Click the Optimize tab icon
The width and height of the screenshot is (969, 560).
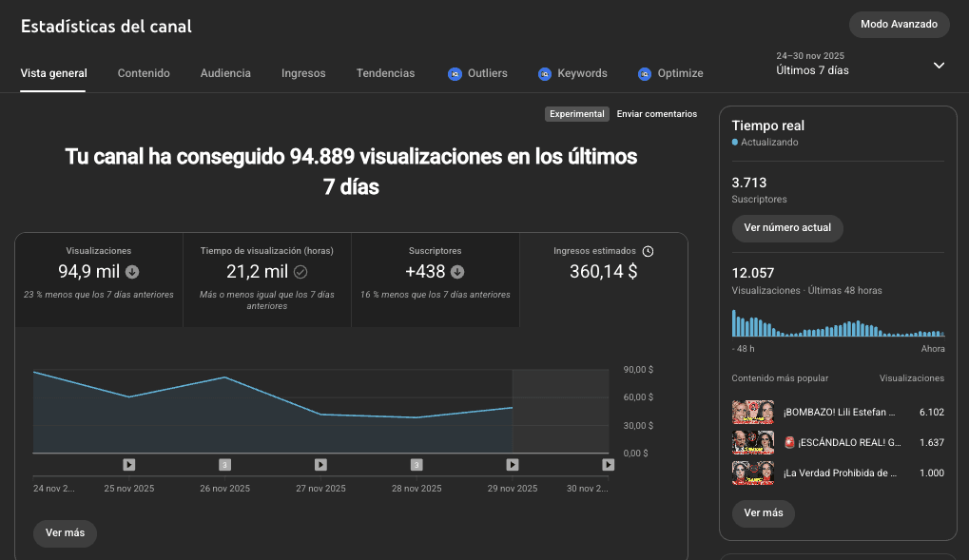[x=645, y=74]
